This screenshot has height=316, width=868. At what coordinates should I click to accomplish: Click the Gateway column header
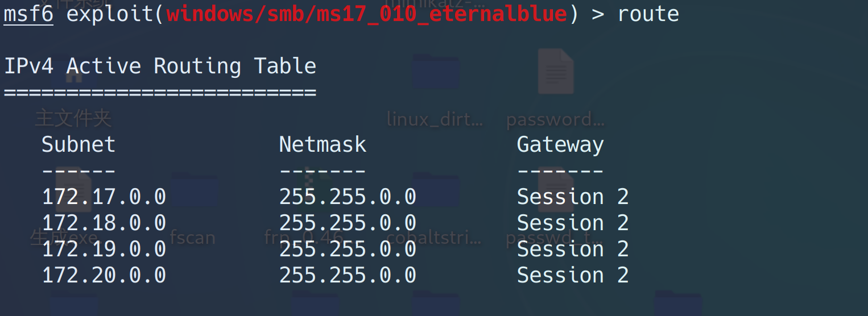point(560,144)
